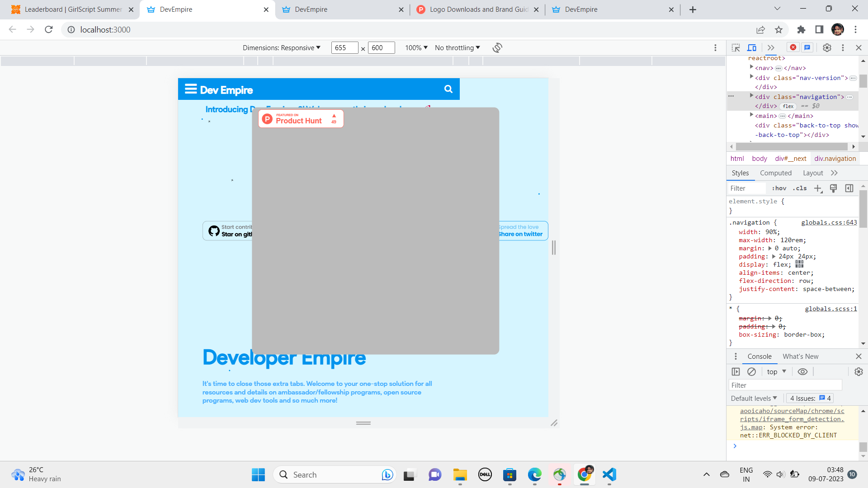Expand the main element tree node

[x=751, y=115]
